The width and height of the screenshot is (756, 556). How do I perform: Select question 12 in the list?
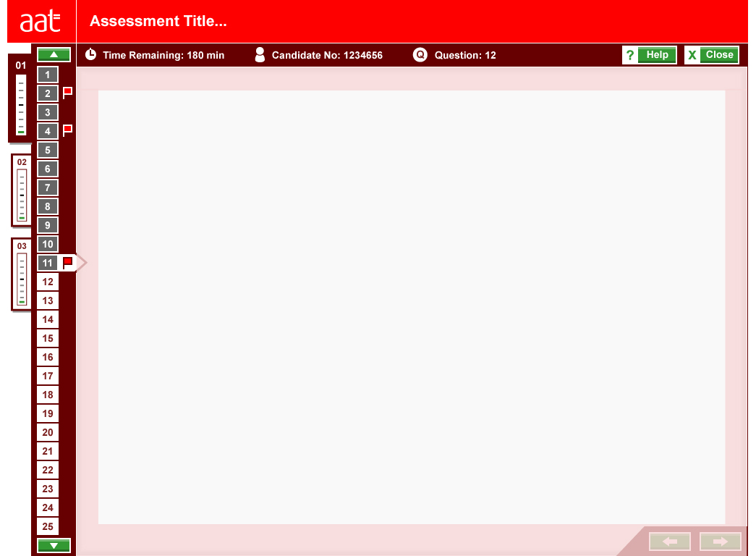(x=48, y=282)
